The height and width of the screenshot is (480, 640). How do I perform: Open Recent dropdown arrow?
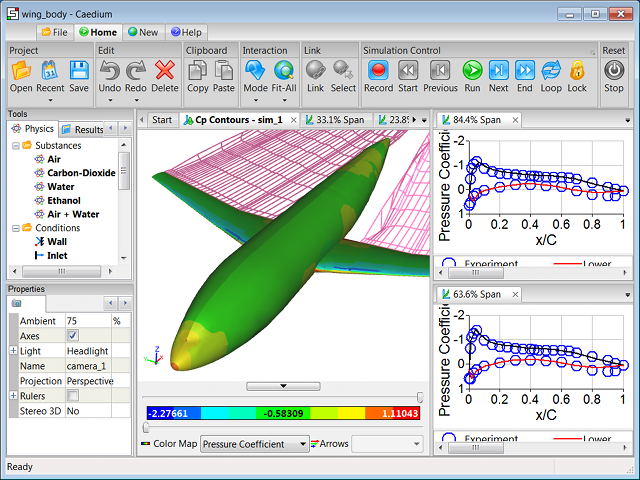pos(51,100)
